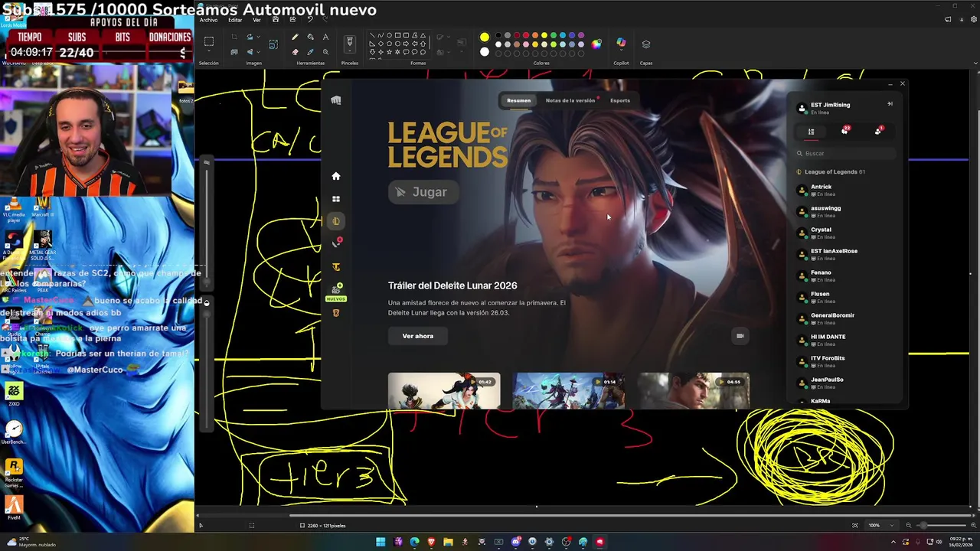Click Paint's save icon
This screenshot has width=980, height=551.
tap(277, 20)
